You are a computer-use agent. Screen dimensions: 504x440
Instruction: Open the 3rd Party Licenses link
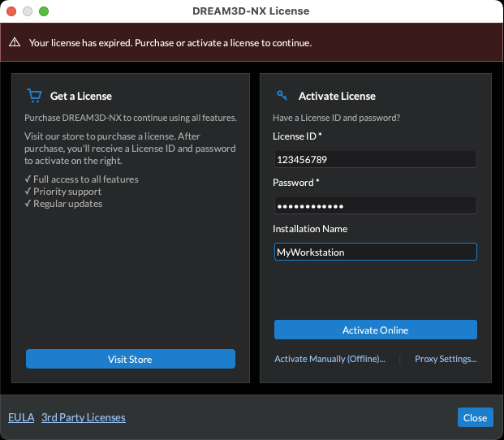[84, 417]
